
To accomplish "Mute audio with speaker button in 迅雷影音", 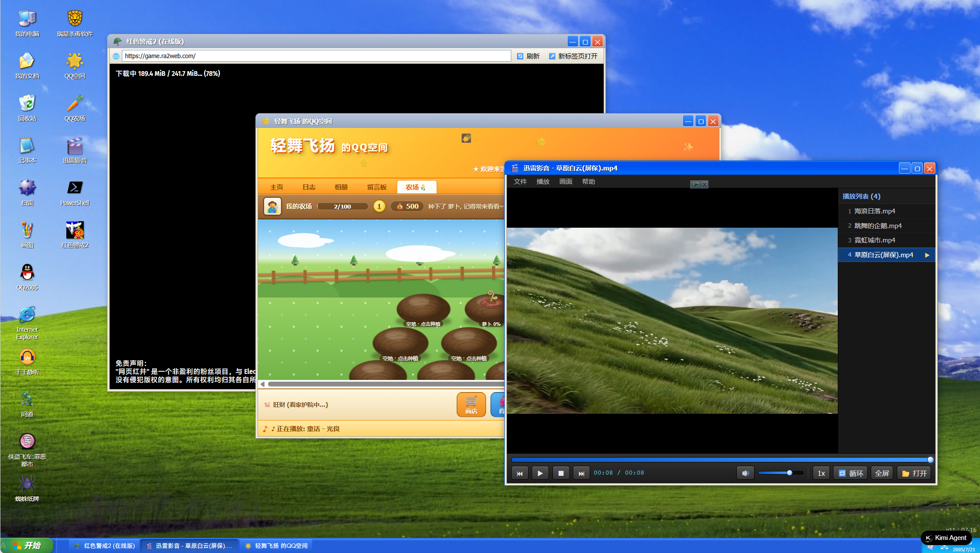I will click(745, 473).
